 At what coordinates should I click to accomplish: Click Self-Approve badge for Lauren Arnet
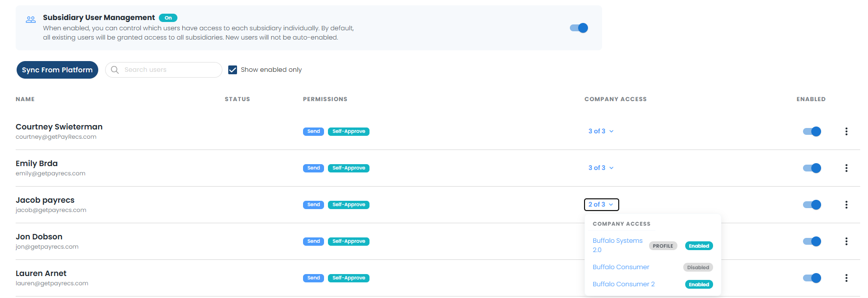[348, 278]
